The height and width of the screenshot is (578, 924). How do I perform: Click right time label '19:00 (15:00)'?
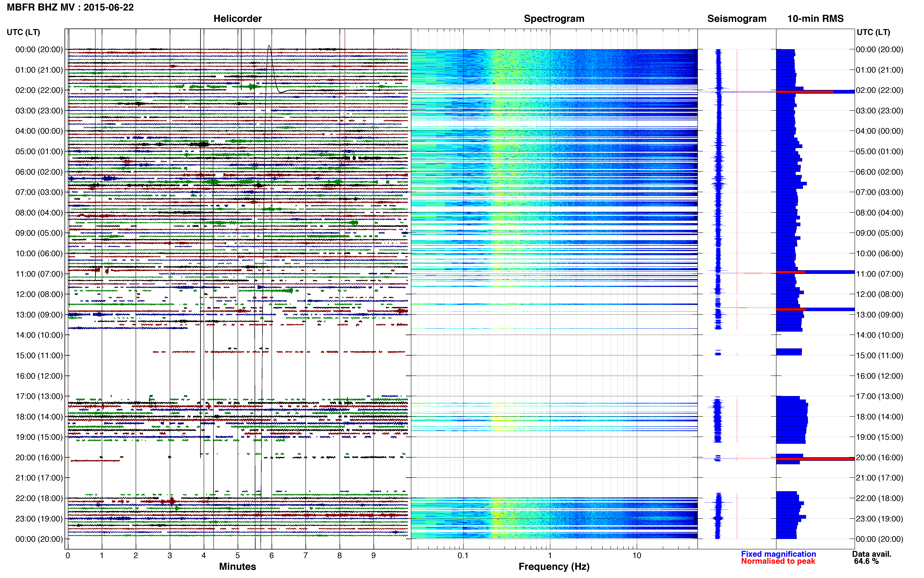pyautogui.click(x=879, y=437)
